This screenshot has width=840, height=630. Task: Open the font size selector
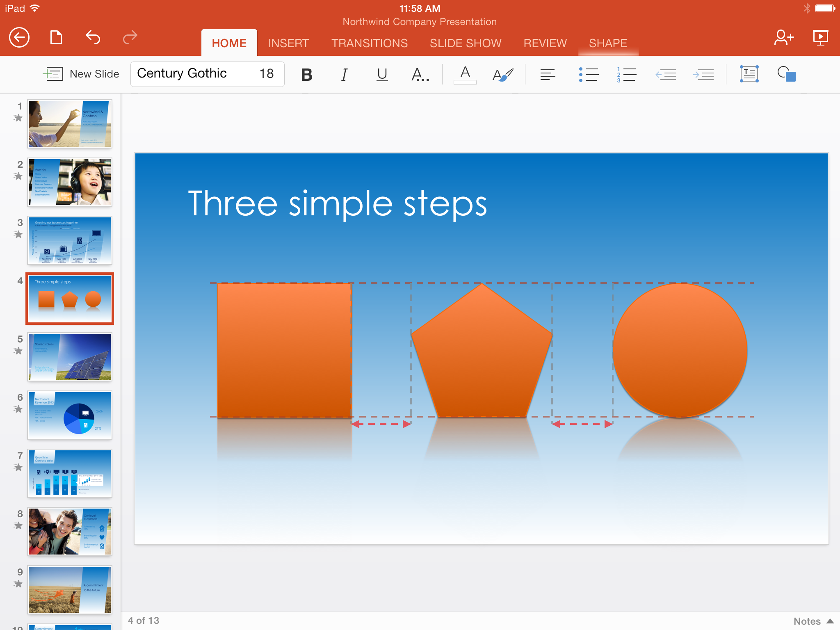(x=266, y=74)
